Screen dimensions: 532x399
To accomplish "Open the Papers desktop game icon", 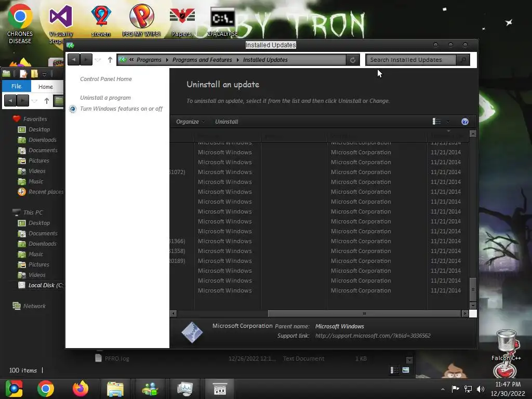I will point(182,22).
